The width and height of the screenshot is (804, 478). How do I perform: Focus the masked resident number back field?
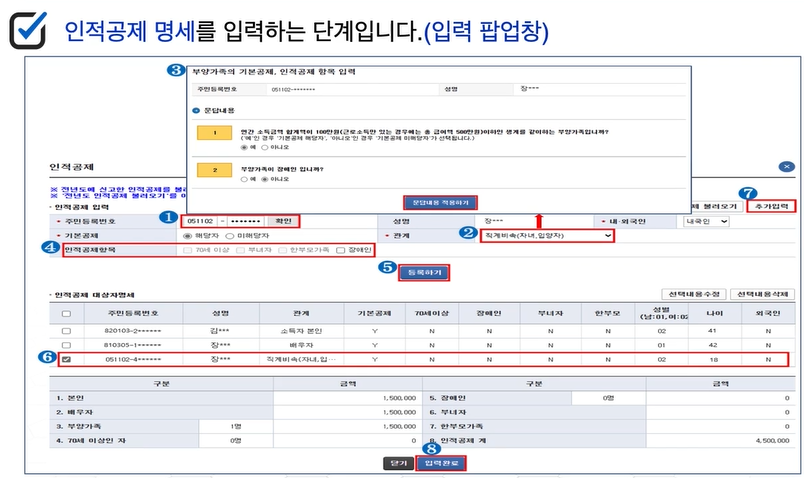[x=245, y=221]
